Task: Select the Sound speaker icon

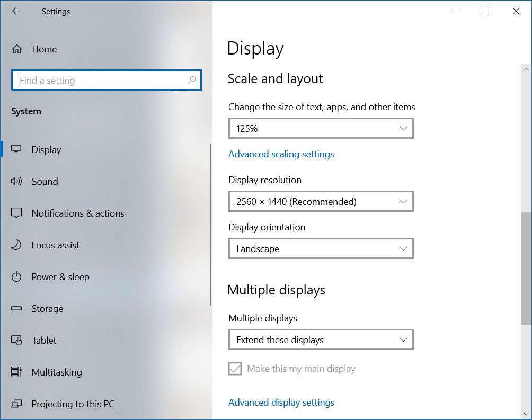Action: click(16, 182)
